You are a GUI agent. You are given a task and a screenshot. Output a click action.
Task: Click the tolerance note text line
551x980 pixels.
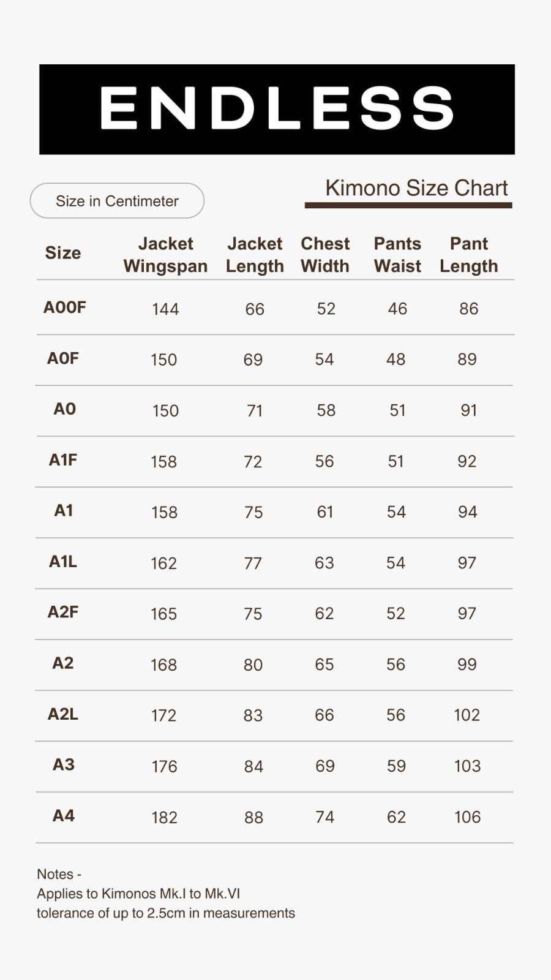pyautogui.click(x=166, y=913)
